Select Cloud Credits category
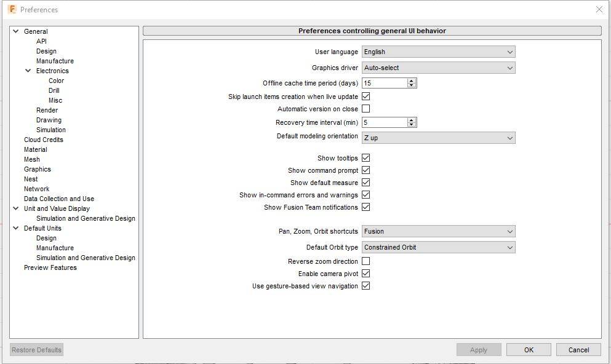This screenshot has height=364, width=611. [x=44, y=140]
